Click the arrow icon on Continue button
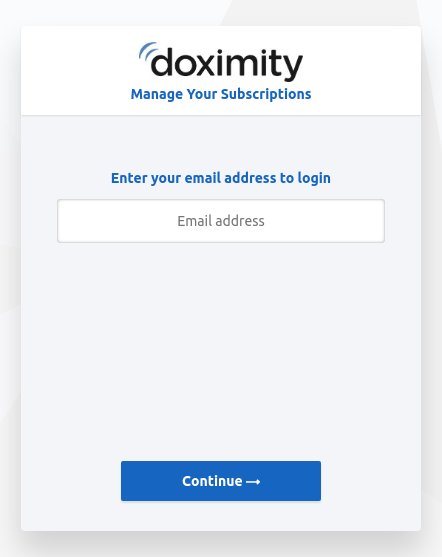This screenshot has height=557, width=442. [253, 482]
